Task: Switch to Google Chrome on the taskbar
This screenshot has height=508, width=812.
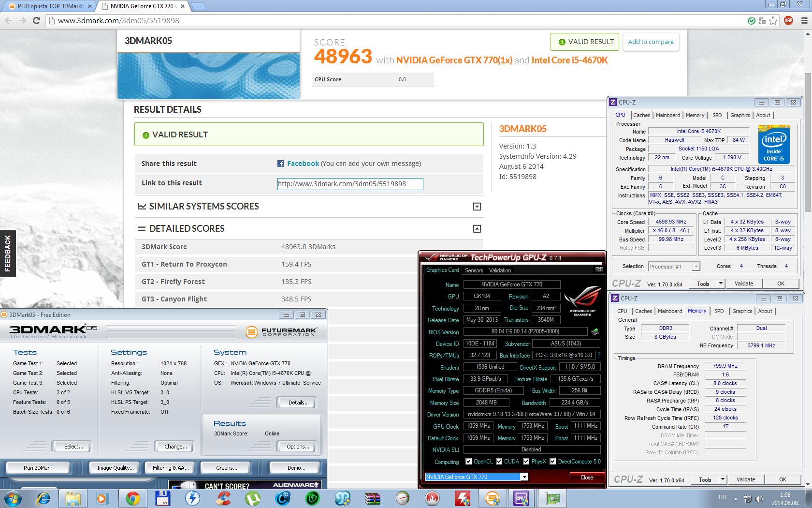Action: tap(133, 498)
